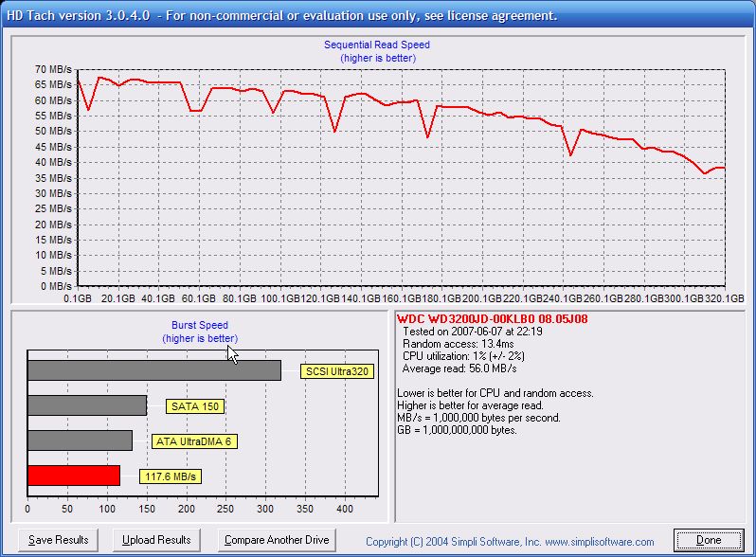Select the red 117.6 MB/s burst bar
The image size is (756, 557).
click(74, 476)
